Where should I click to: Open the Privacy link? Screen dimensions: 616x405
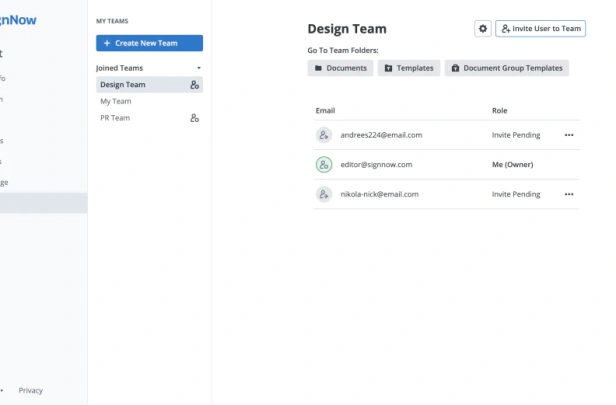[x=31, y=390]
